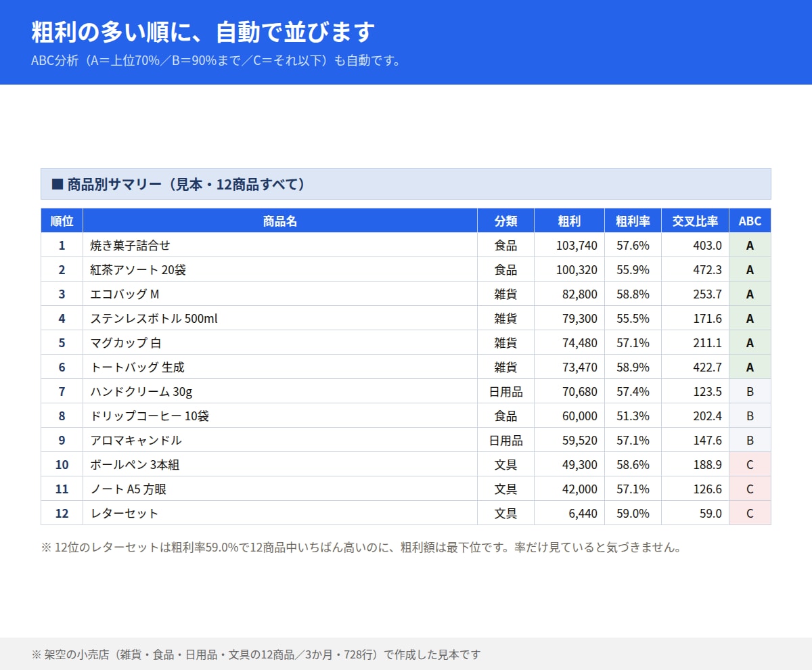Click gross profit value 60,000

pos(570,416)
